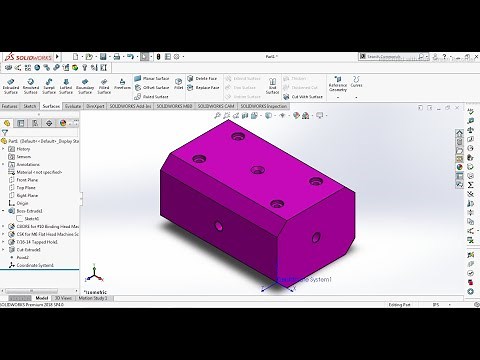Click the Sensors tree item
480x360 pixels.
[x=20, y=157]
